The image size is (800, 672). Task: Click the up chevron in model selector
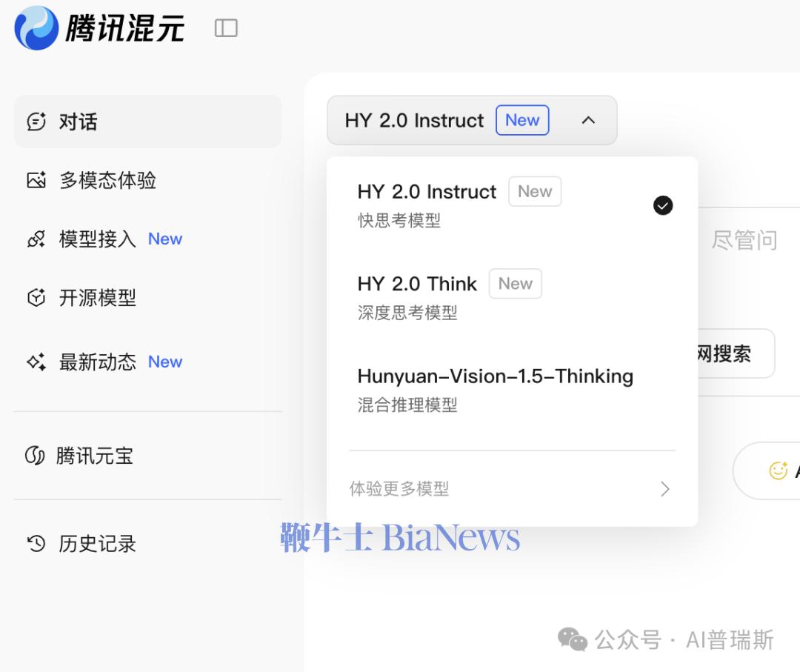coord(588,120)
